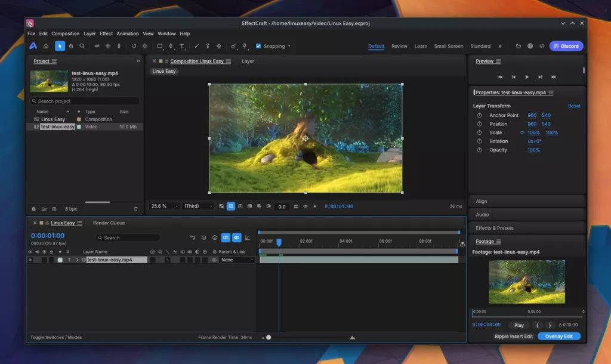Expand the Effects & Presets panel
The height and width of the screenshot is (364, 611).
click(527, 227)
